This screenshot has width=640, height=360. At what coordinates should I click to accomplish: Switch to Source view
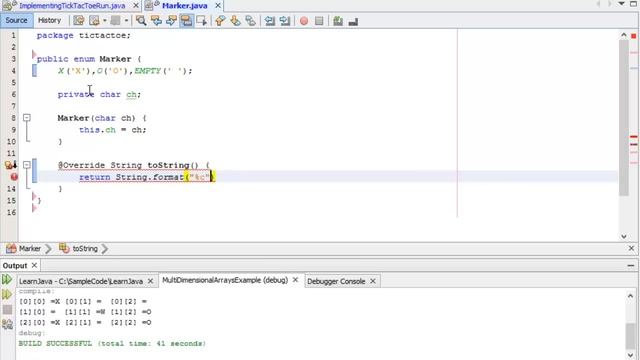[x=16, y=20]
